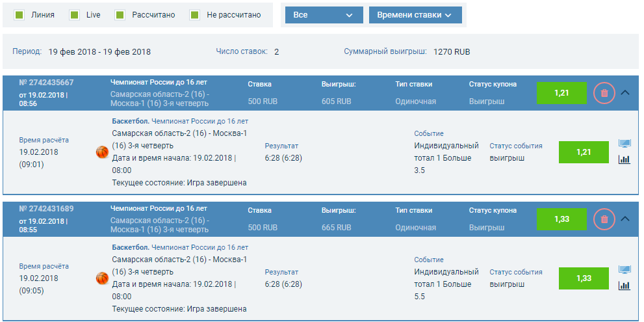
Task: Click result 6:28 (6:28) in second bet
Action: pos(284,284)
